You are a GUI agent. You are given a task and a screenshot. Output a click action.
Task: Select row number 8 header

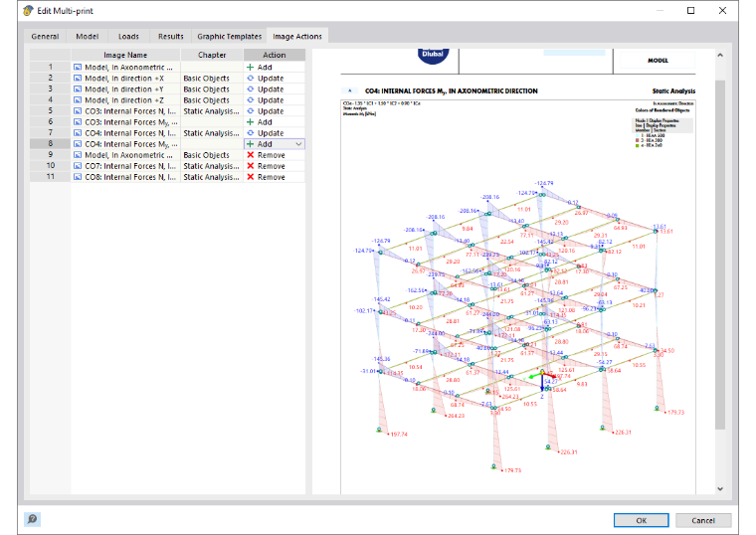coord(50,143)
